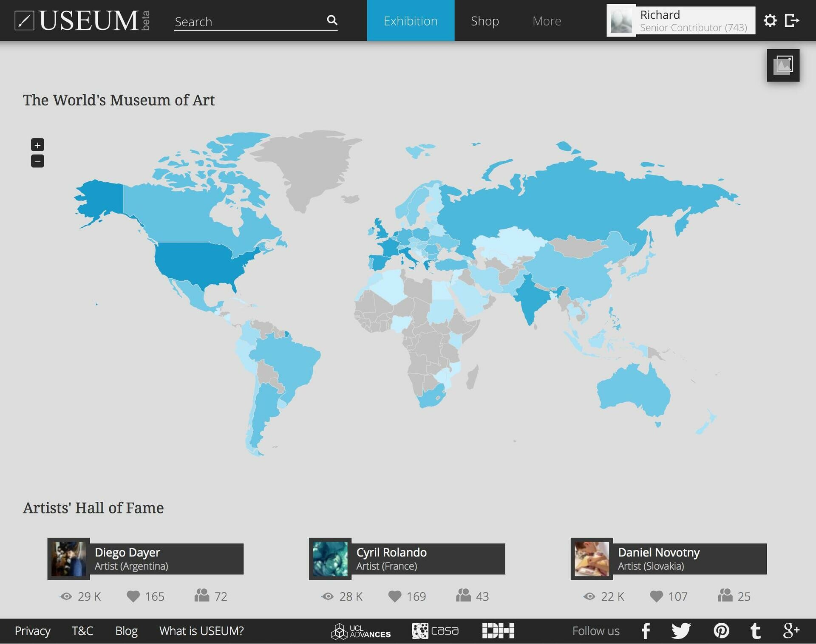Open the Shop tab
Image resolution: width=816 pixels, height=644 pixels.
[484, 21]
